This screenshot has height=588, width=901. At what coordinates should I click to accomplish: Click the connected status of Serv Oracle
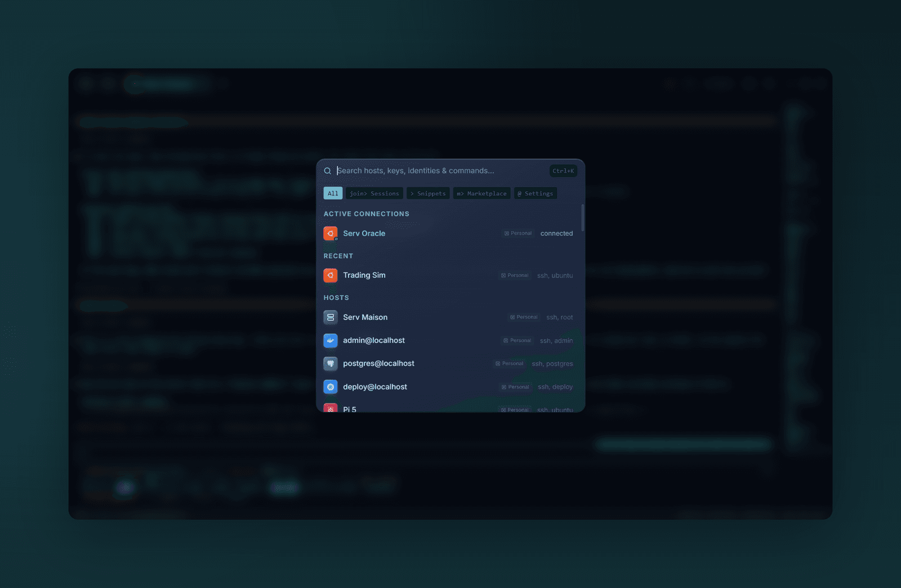(556, 234)
